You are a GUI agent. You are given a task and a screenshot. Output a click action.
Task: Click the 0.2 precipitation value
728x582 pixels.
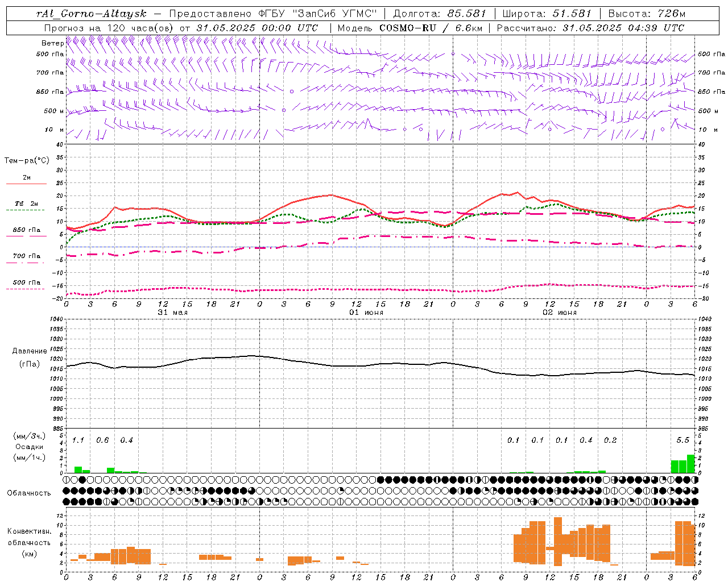(x=610, y=440)
